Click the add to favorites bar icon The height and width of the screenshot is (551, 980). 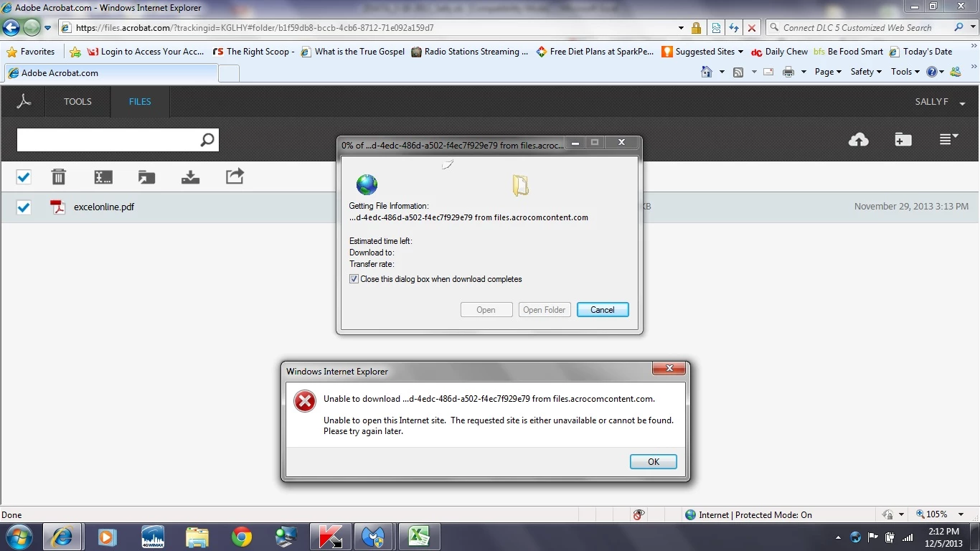[75, 52]
